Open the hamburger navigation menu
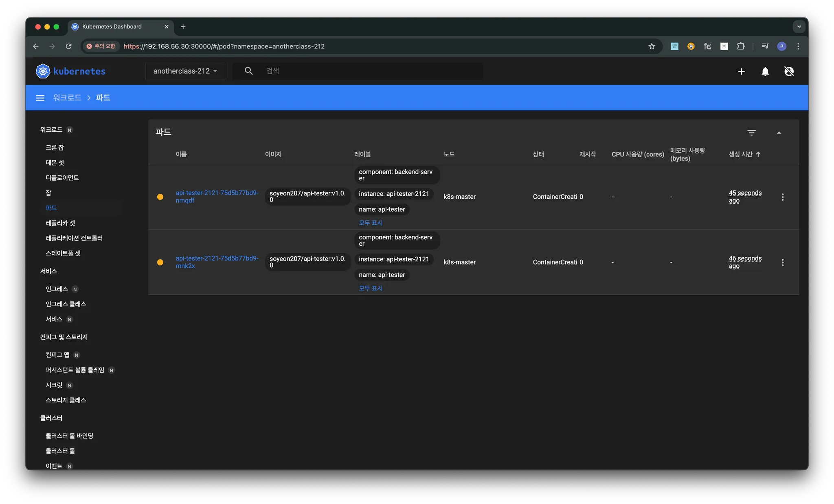Viewport: 834px width, 504px height. (40, 98)
